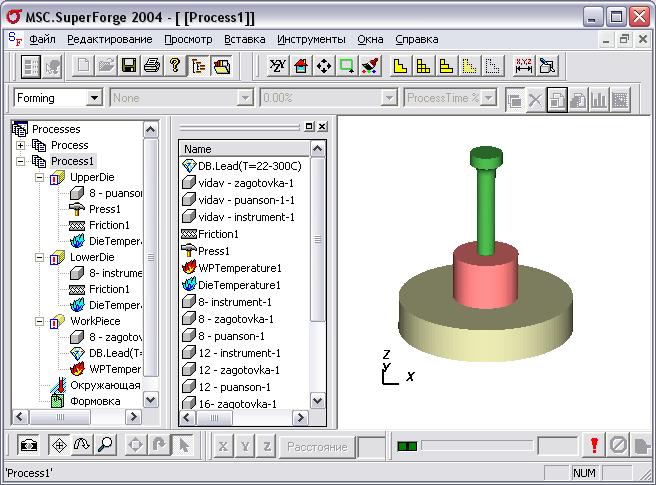Expand the Process tree node

click(x=20, y=145)
